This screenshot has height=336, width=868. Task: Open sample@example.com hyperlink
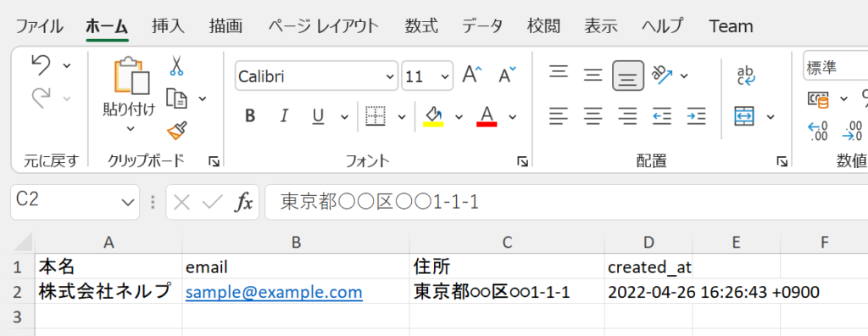[x=274, y=292]
